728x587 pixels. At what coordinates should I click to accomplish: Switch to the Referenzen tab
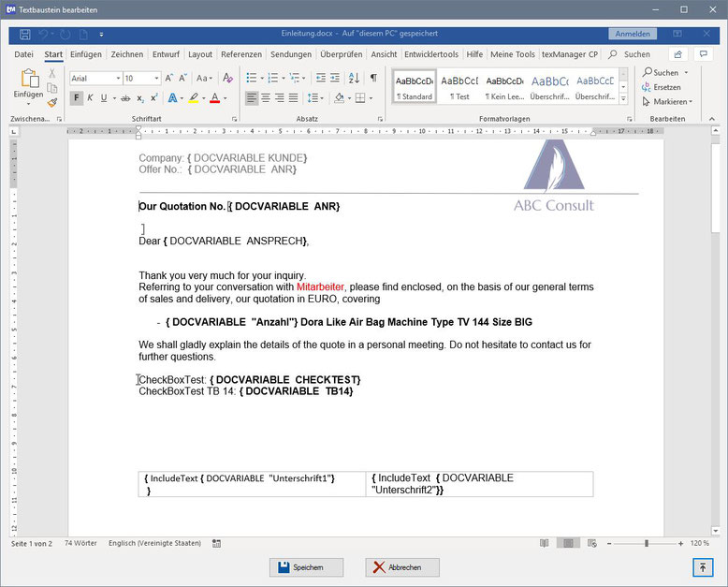[241, 54]
